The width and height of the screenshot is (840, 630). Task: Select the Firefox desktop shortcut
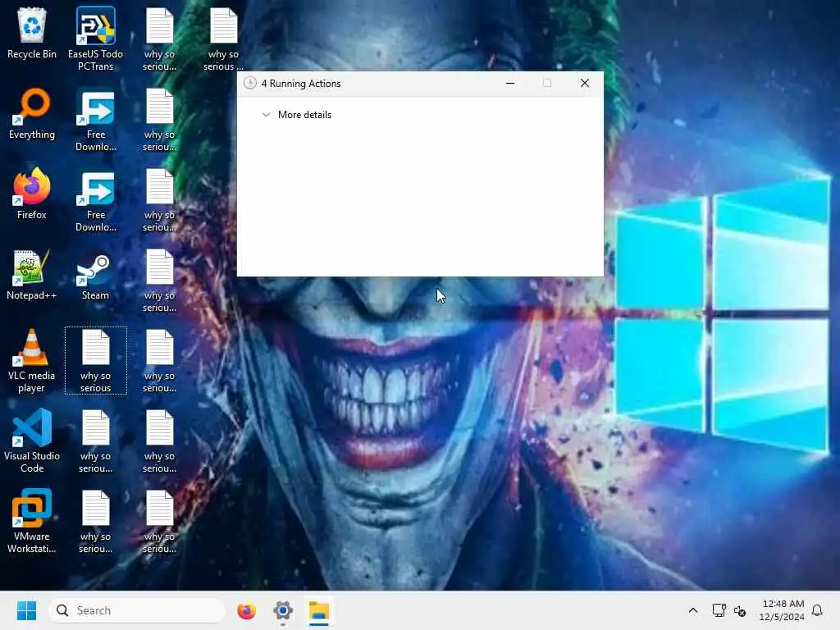tap(32, 194)
